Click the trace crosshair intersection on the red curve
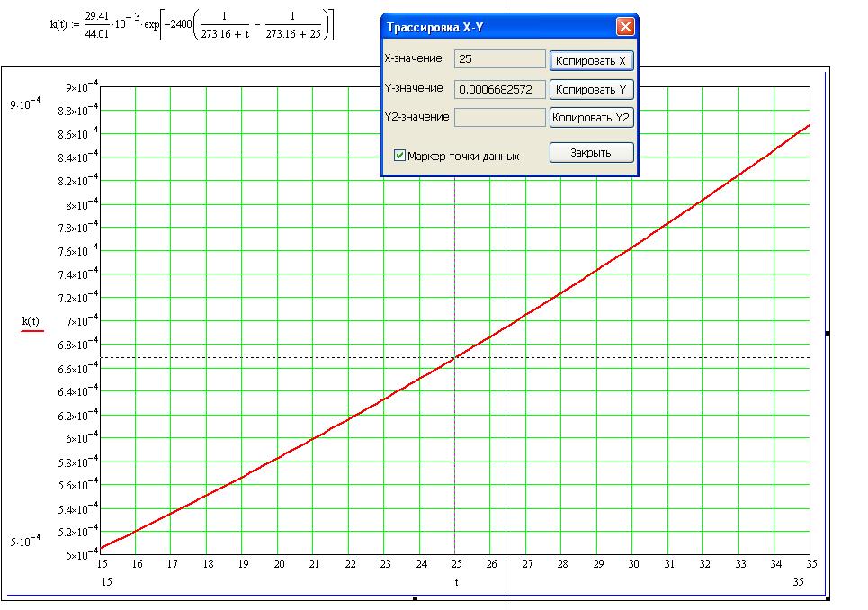 point(454,357)
